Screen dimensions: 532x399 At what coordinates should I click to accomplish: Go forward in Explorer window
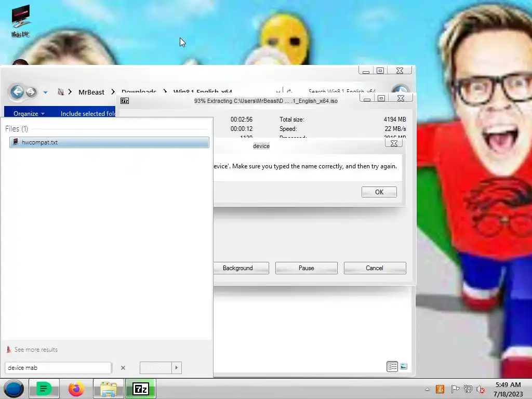[31, 92]
